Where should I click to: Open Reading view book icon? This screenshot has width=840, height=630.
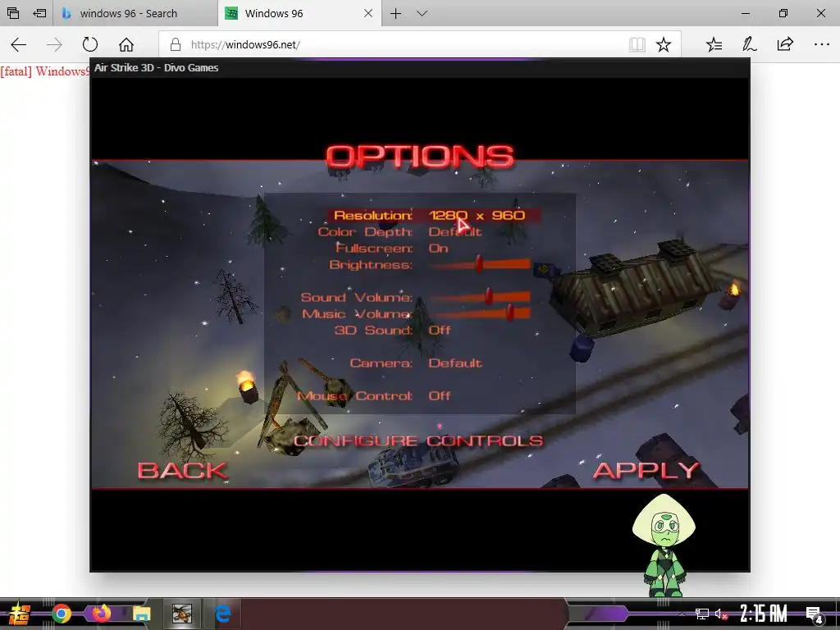tap(637, 44)
